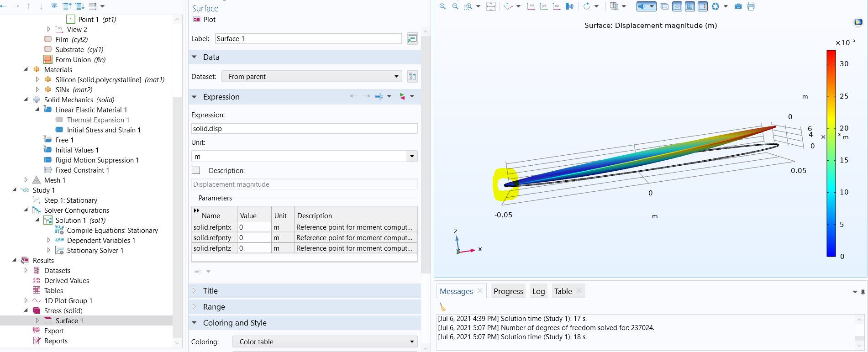Image resolution: width=868 pixels, height=352 pixels.
Task: Toggle the color legend display
Action: (703, 6)
